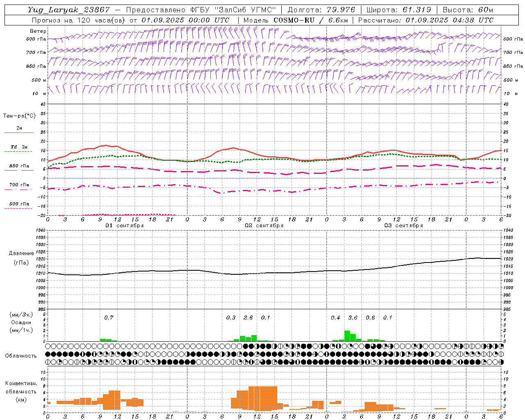This screenshot has width=525, height=420.
Task: Click the Облачность cloudiness label
Action: click(21, 356)
